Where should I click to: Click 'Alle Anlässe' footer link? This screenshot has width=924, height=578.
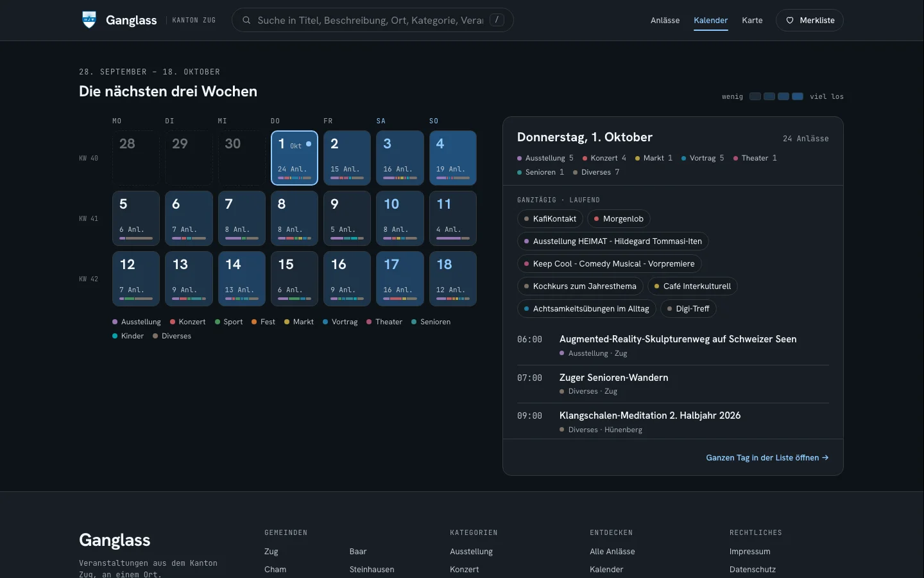(x=612, y=552)
